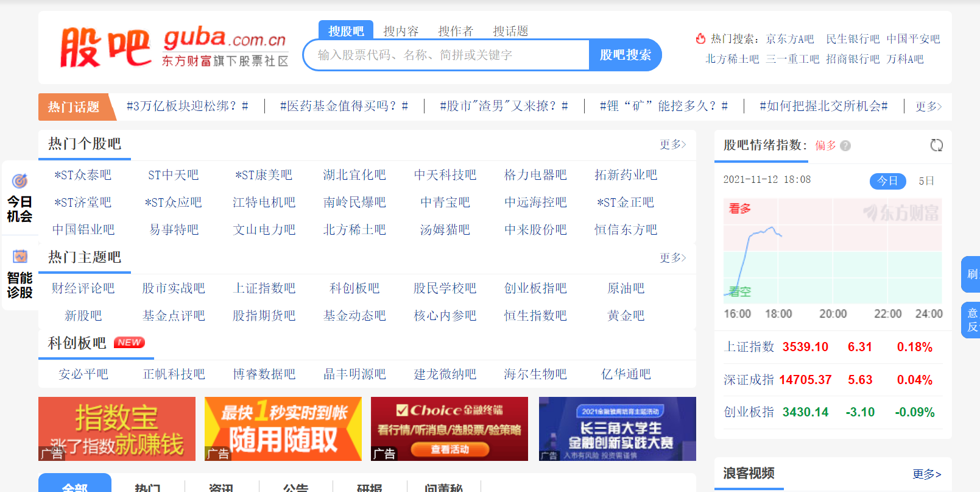This screenshot has height=492, width=980.
Task: Select the 搜股吧 search tab
Action: (346, 31)
